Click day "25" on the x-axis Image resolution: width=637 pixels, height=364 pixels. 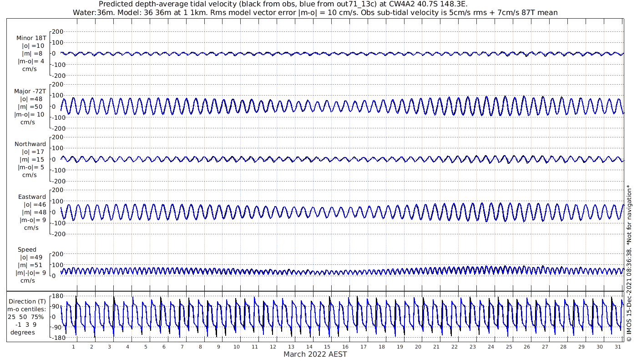tap(509, 347)
